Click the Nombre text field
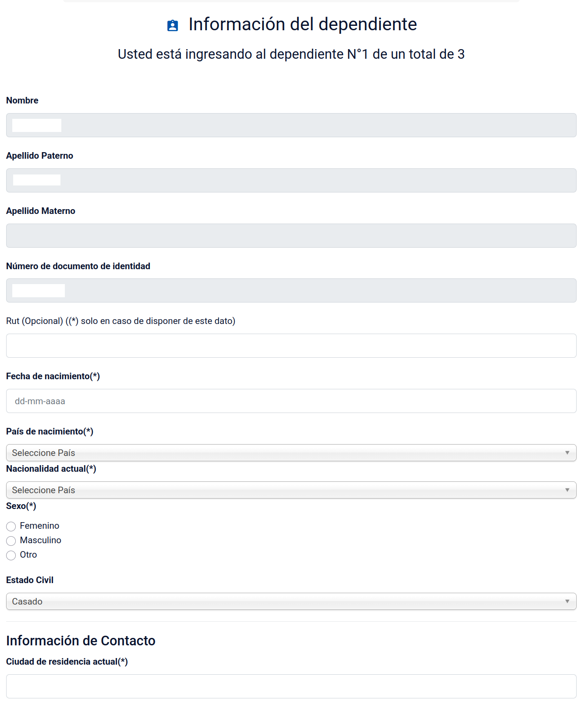The height and width of the screenshot is (719, 588). click(291, 125)
